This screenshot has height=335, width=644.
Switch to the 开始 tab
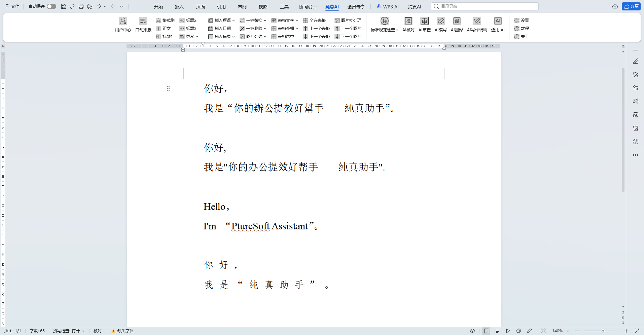(x=158, y=7)
